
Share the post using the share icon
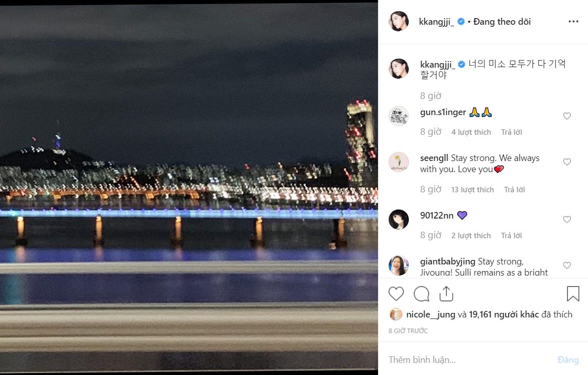point(446,294)
